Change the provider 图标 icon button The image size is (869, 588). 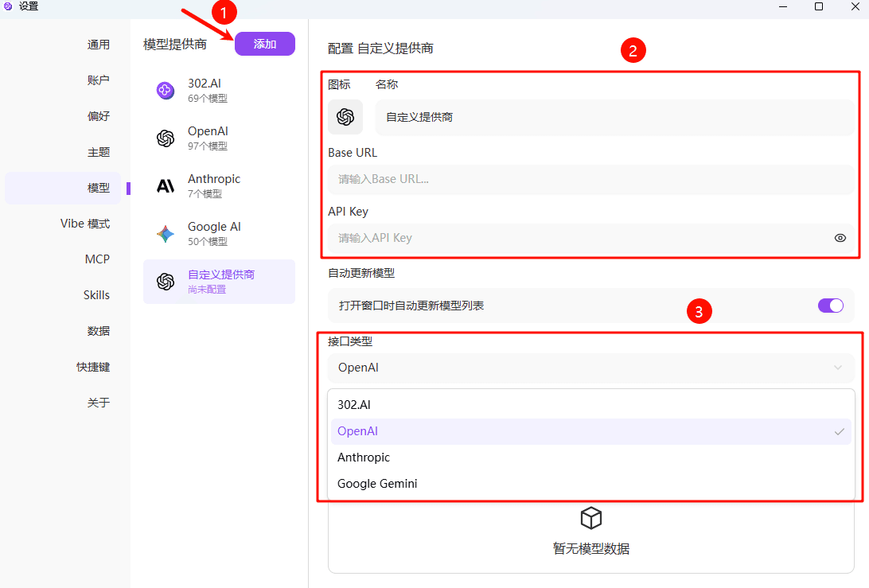[x=345, y=117]
